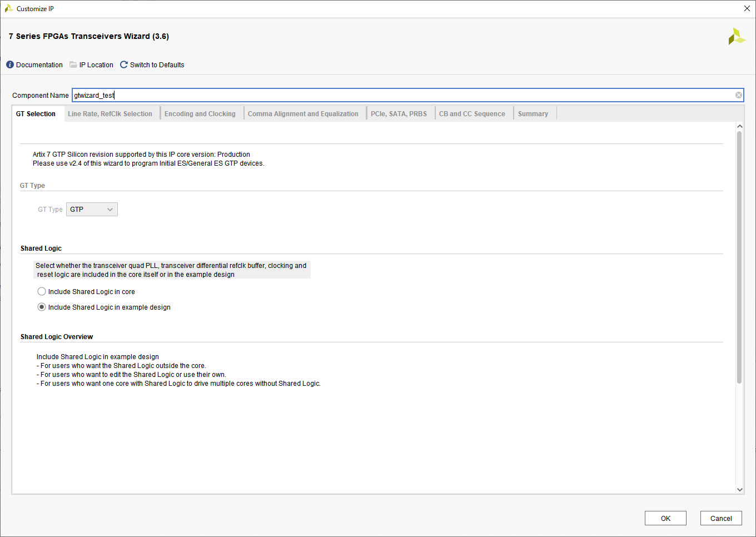Viewport: 756px width, 537px height.
Task: Select Include Shared Logic in example design
Action: pyautogui.click(x=42, y=307)
